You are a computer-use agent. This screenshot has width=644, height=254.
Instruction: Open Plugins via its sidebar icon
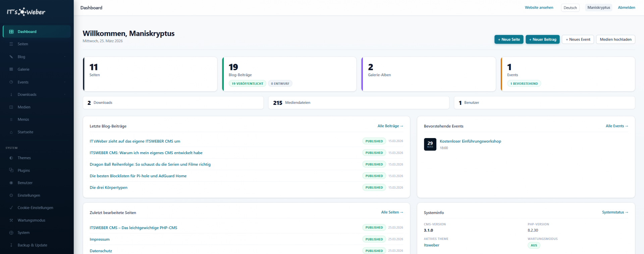[11, 170]
